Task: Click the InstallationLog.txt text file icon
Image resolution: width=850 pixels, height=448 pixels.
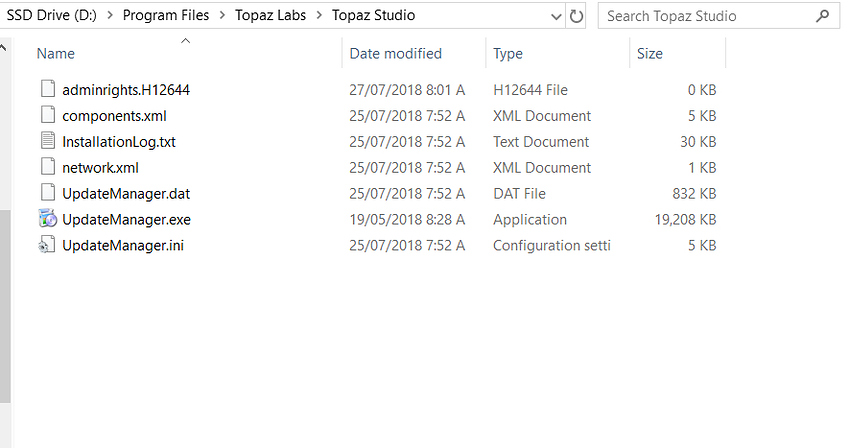Action: click(x=48, y=141)
